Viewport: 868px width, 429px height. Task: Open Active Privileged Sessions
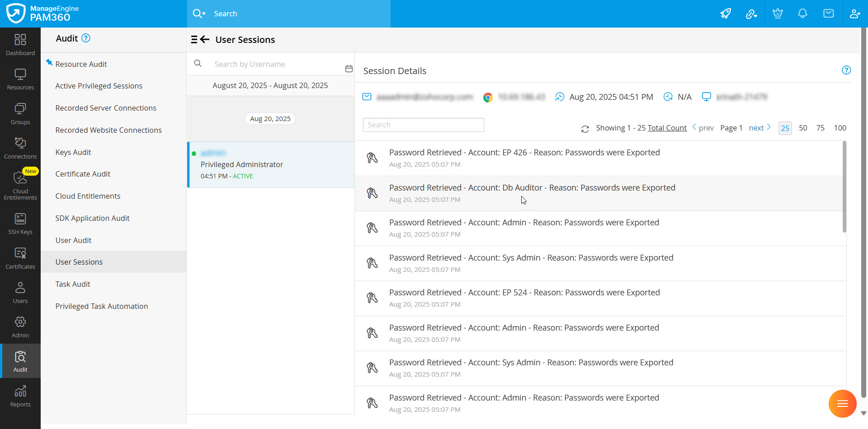99,86
